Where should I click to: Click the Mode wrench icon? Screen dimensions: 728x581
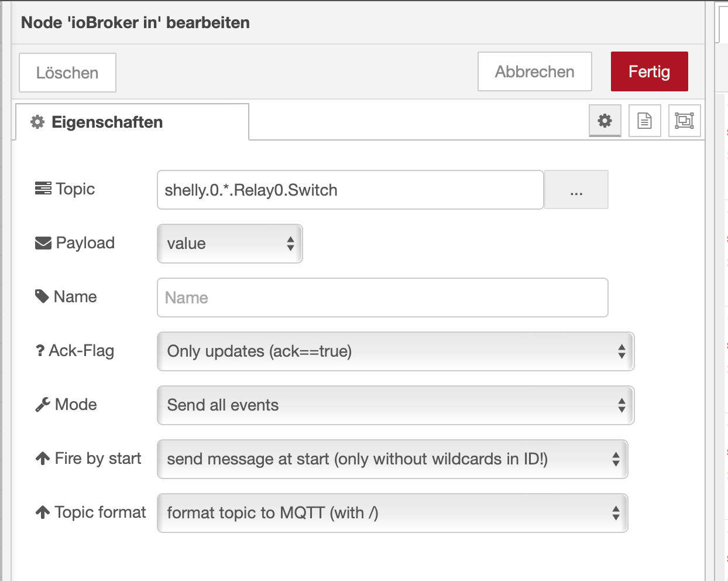[x=43, y=405]
